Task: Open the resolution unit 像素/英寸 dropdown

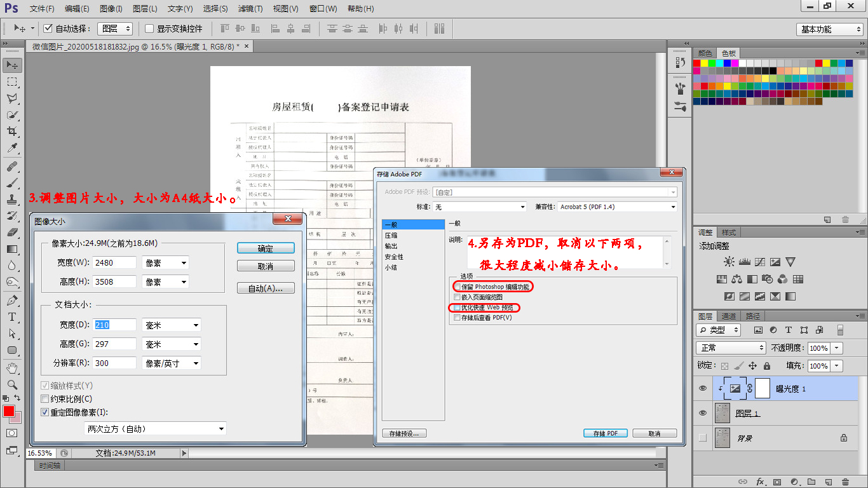Action: [x=172, y=363]
